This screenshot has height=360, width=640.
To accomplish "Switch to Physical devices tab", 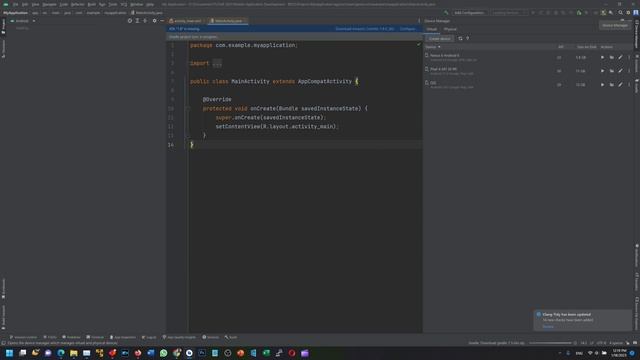I will point(450,29).
